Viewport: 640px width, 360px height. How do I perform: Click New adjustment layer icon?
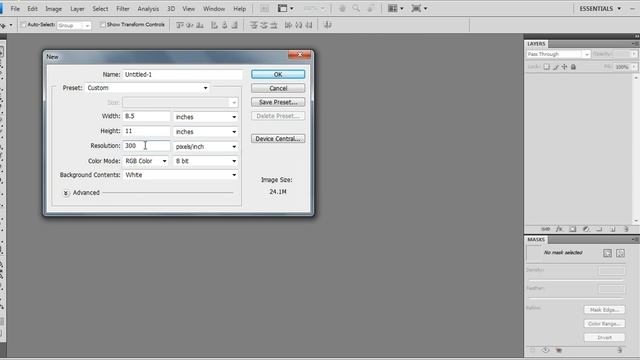tap(586, 229)
